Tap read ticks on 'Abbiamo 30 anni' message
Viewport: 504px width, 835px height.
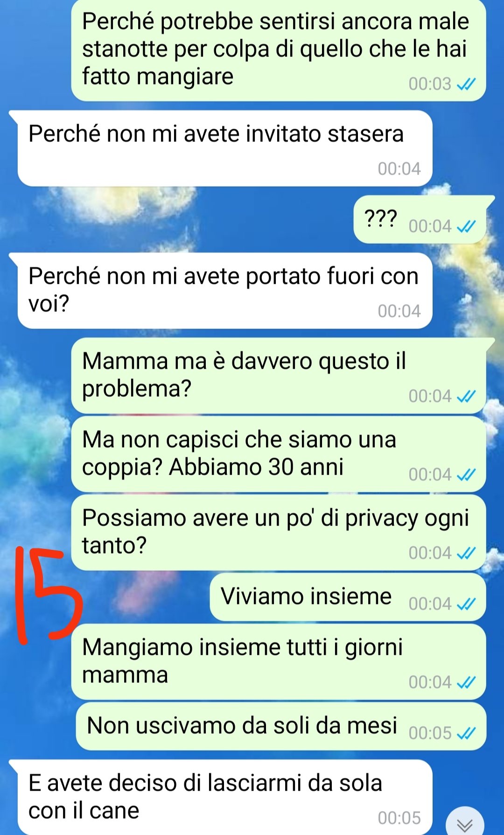466,475
